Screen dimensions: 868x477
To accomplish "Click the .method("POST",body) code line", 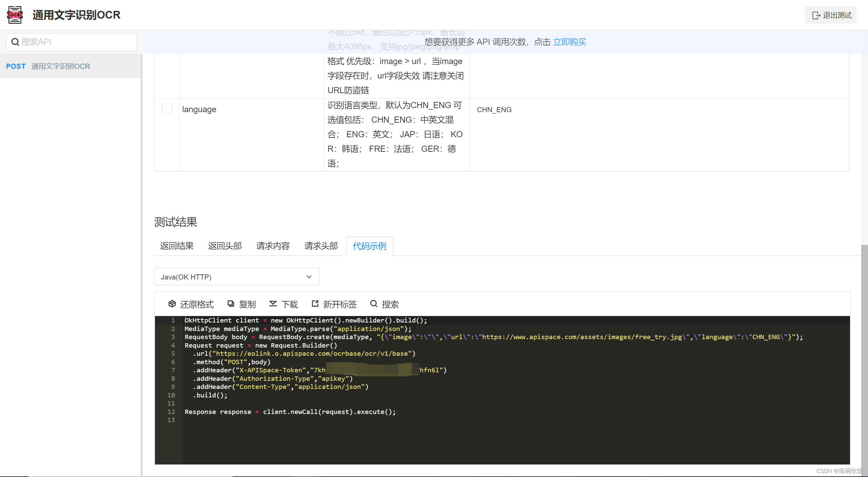I will point(232,362).
